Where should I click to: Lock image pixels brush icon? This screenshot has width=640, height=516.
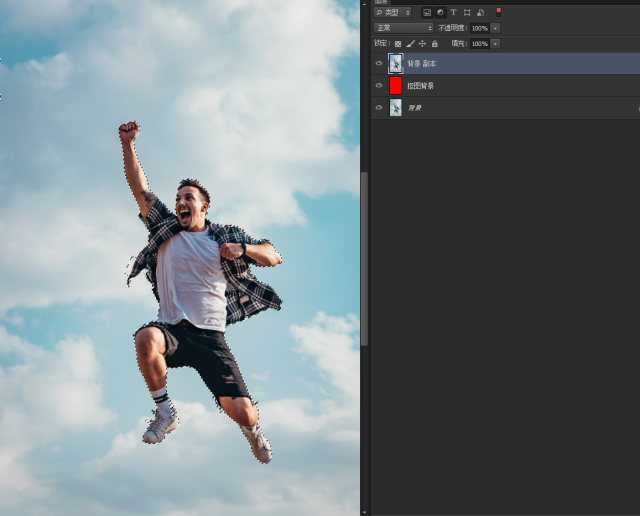[410, 44]
